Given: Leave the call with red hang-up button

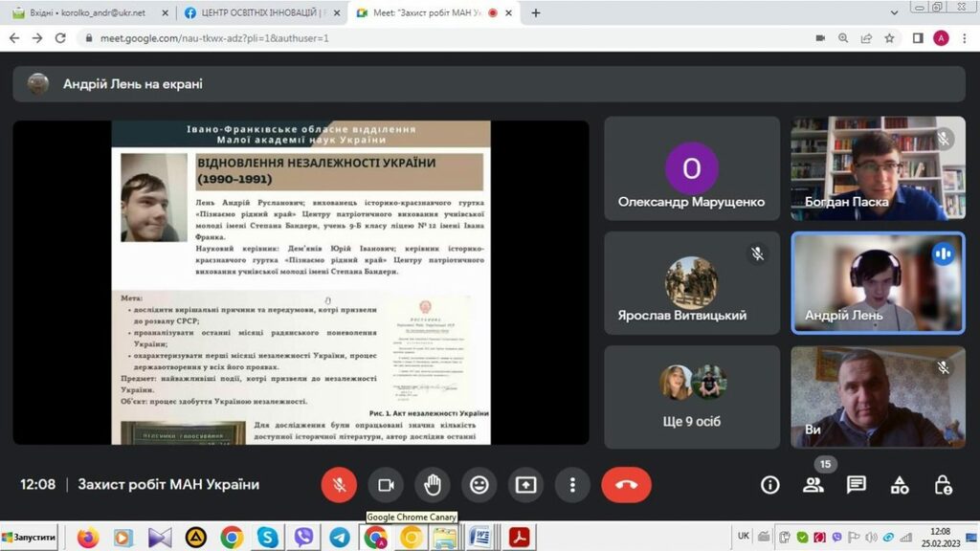Looking at the screenshot, I should [626, 485].
